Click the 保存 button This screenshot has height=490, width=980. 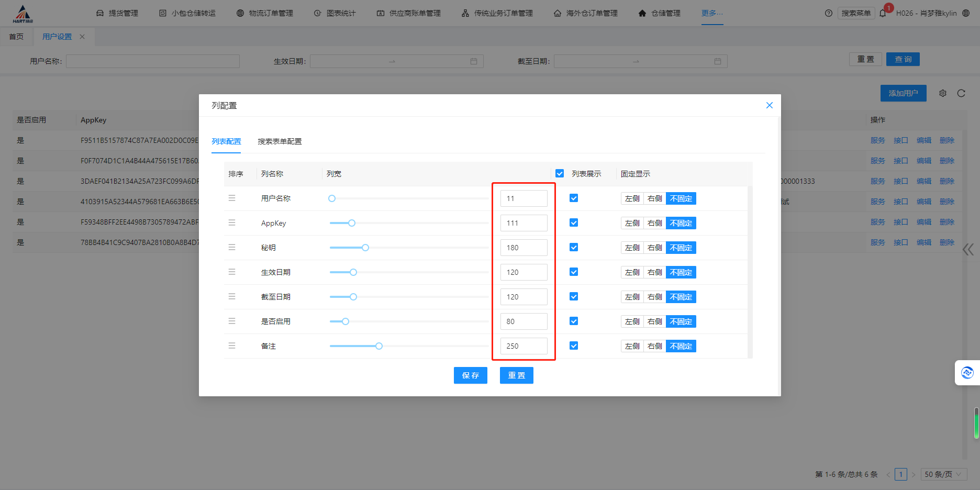(470, 375)
